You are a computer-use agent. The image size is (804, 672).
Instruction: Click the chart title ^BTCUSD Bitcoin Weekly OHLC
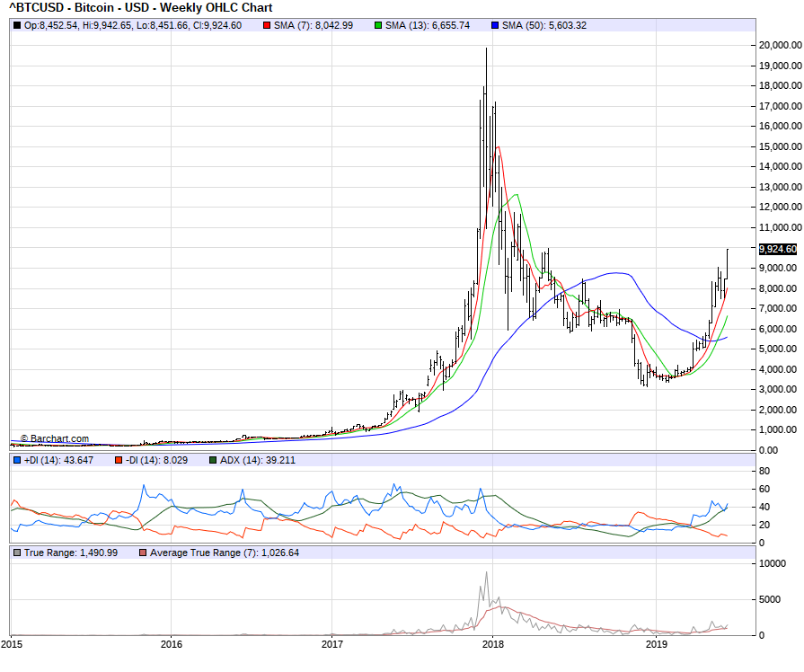[x=140, y=8]
